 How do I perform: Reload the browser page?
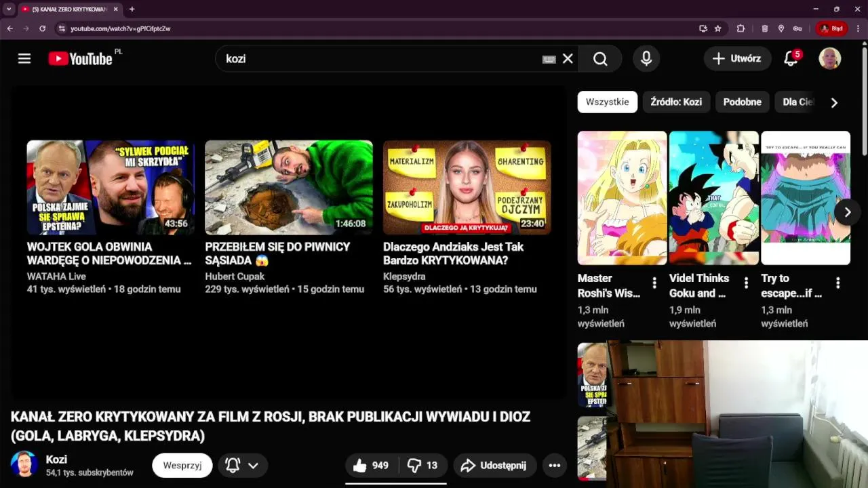[42, 28]
